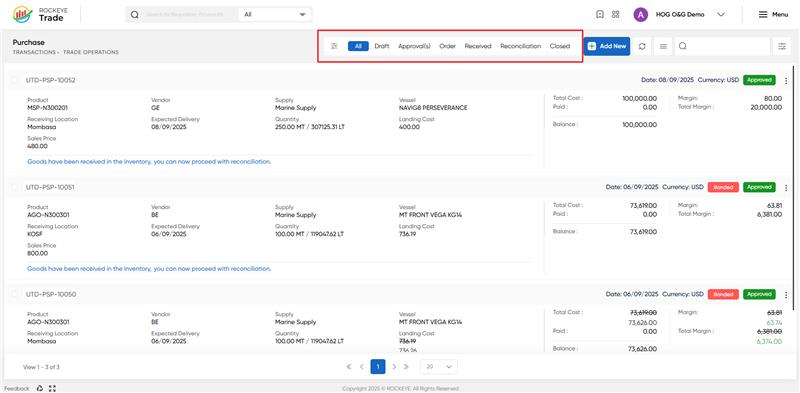Click the Bonded badge on UTD-PSP-10050
The height and width of the screenshot is (393, 800).
[723, 294]
